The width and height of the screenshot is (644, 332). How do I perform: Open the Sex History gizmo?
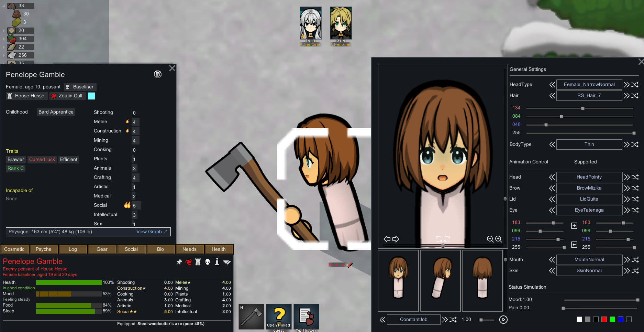pyautogui.click(x=306, y=317)
